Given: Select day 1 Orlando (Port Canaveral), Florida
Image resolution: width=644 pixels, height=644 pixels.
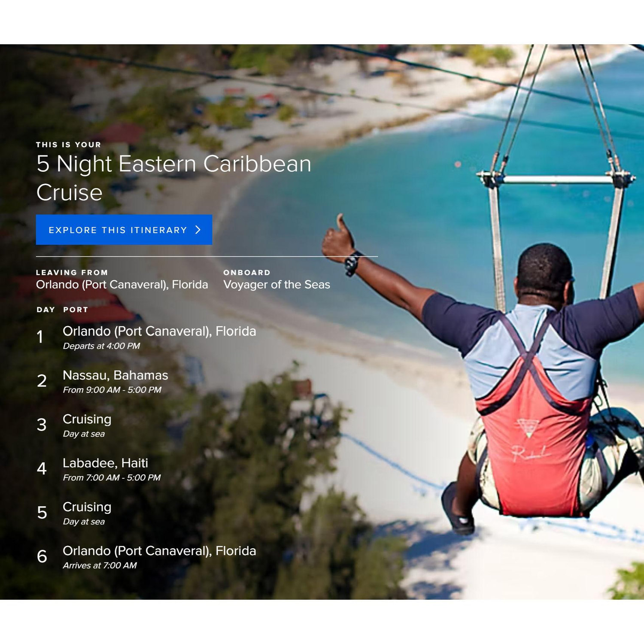Looking at the screenshot, I should coord(159,331).
